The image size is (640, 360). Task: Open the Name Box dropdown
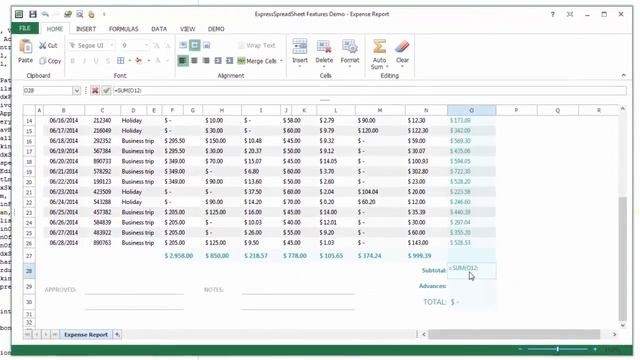(76, 91)
